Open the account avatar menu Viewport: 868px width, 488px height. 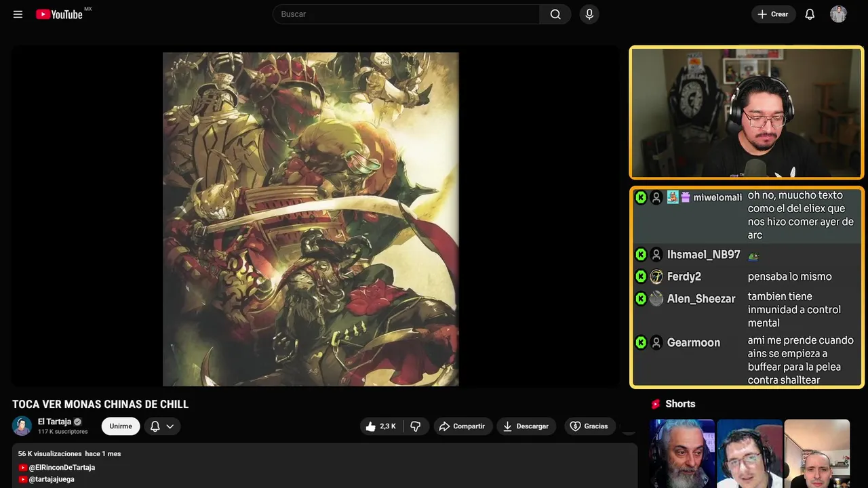838,14
